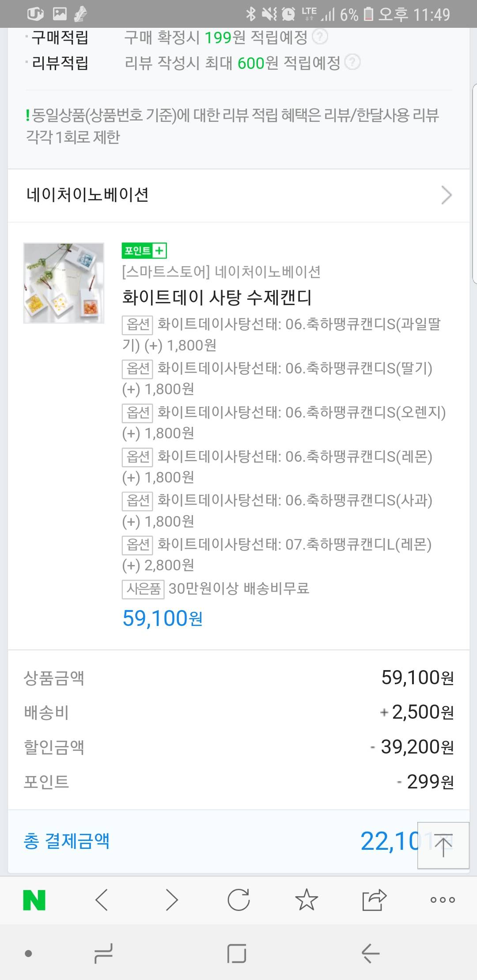Screen dimensions: 477x980
Task: Open the three-dot more options menu
Action: tap(443, 900)
